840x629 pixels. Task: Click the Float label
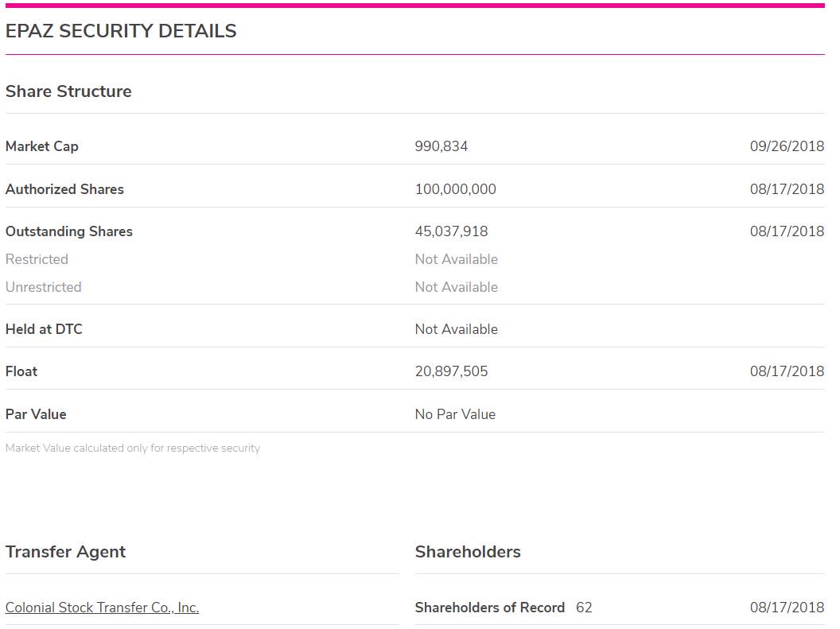tap(21, 371)
